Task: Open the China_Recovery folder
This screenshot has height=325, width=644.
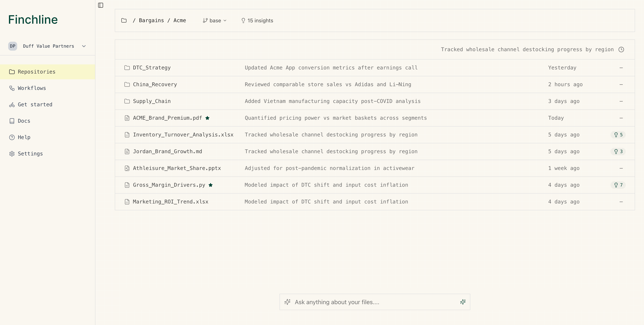Action: pyautogui.click(x=155, y=85)
